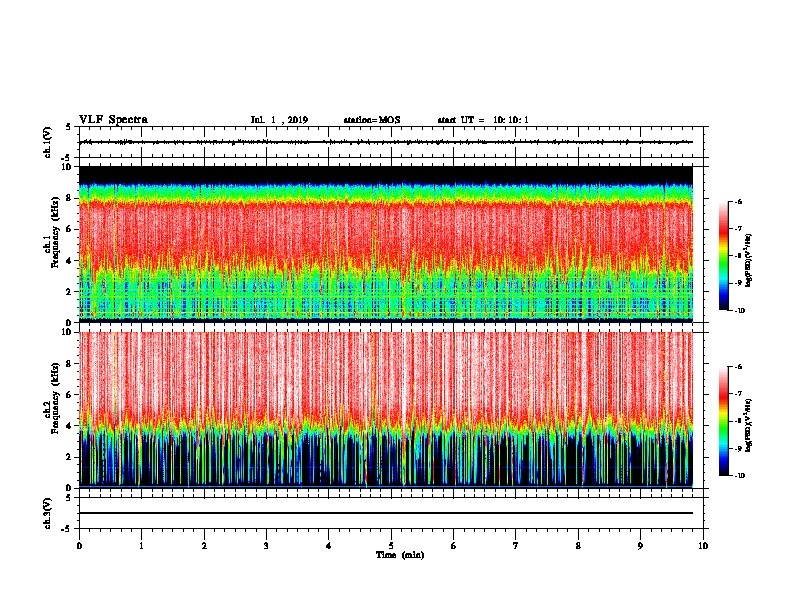792x612 pixels.
Task: Click the ch.1 "Frequency (kHz)" axis label
Action: 55,232
